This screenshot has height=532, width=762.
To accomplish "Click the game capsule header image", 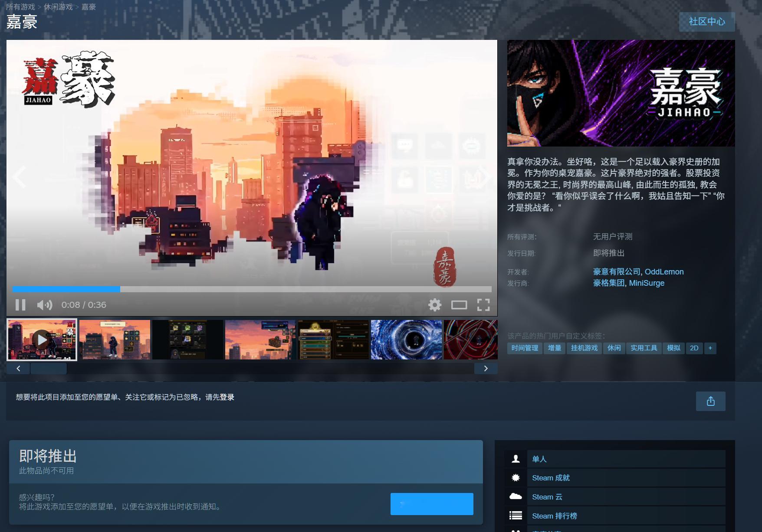I will (621, 93).
